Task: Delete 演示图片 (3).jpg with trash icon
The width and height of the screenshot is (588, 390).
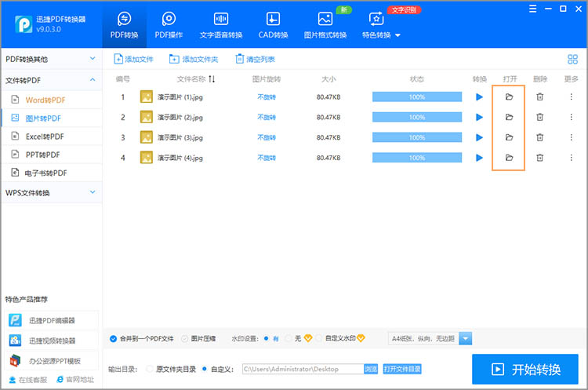Action: (539, 137)
